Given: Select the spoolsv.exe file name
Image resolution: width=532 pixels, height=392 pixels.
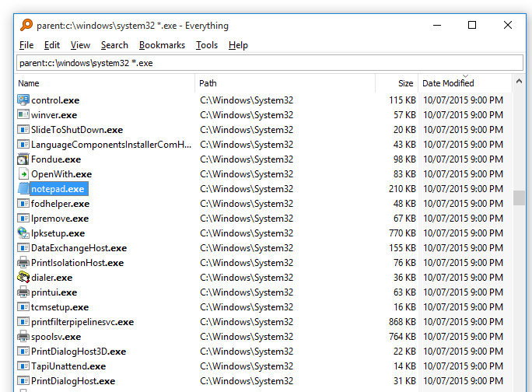Looking at the screenshot, I should click(56, 337).
